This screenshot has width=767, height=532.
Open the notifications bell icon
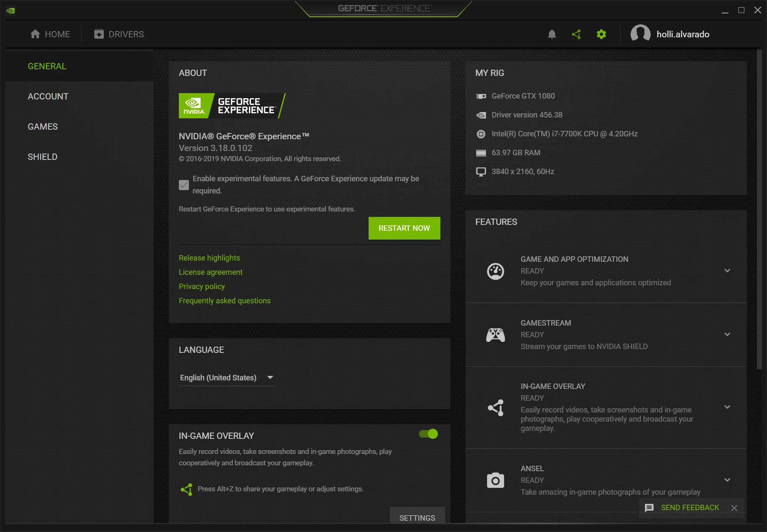(552, 34)
